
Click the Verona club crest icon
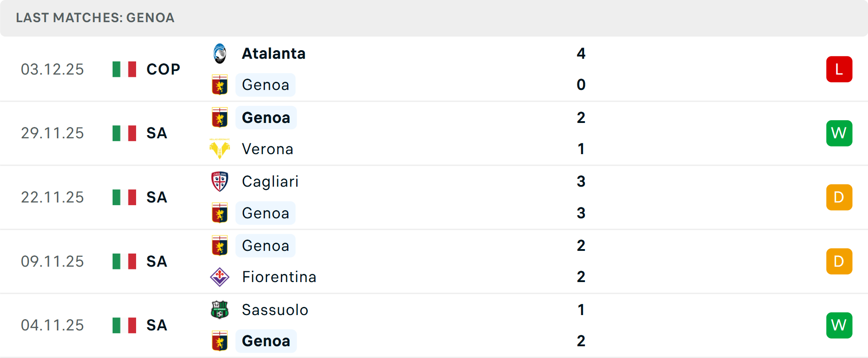point(220,149)
